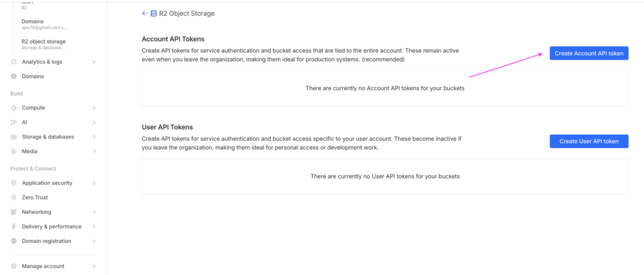The height and width of the screenshot is (275, 644).
Task: Click the AI sparkle icon
Action: 14,122
